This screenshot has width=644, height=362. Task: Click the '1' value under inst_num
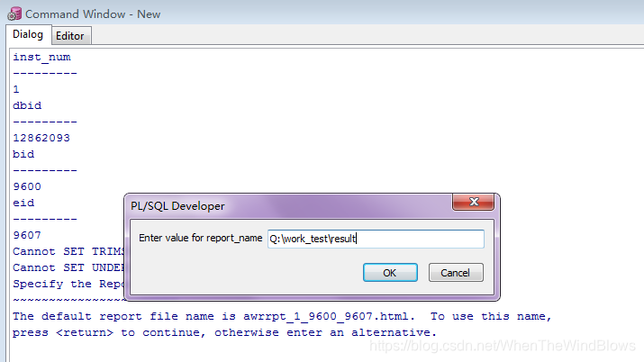tap(16, 89)
